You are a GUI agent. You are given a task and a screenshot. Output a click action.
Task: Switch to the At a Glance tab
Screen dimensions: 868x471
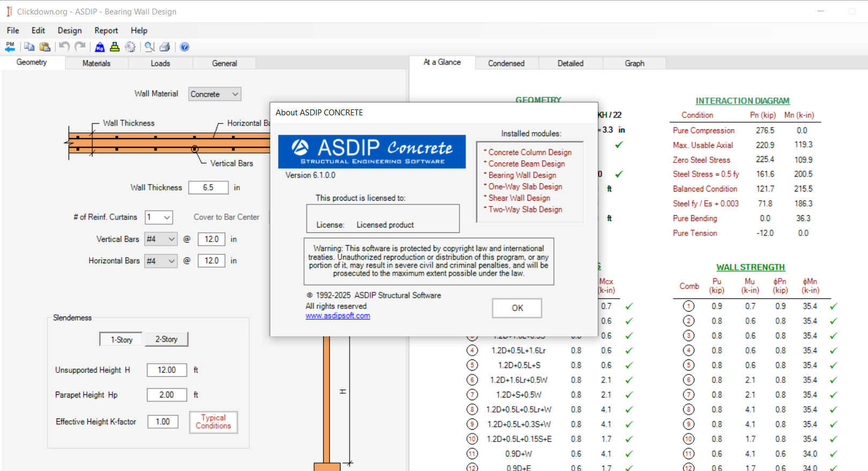point(442,62)
